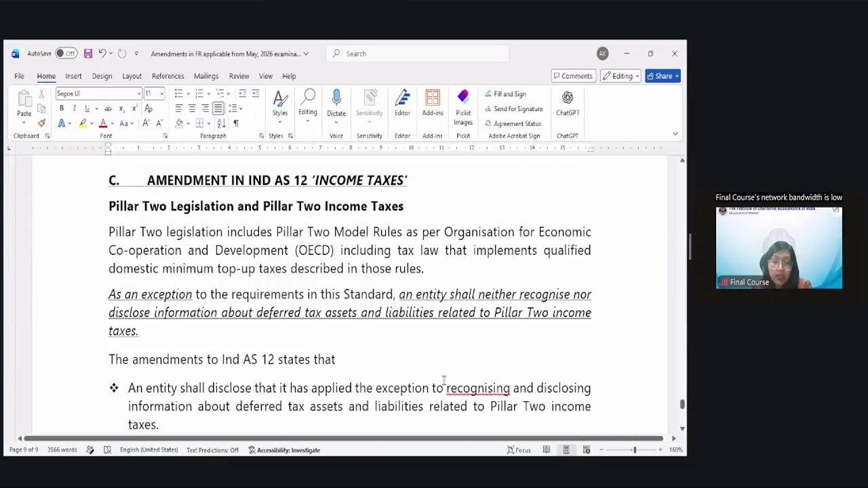Image resolution: width=868 pixels, height=488 pixels.
Task: Open the References tab
Action: (x=167, y=76)
